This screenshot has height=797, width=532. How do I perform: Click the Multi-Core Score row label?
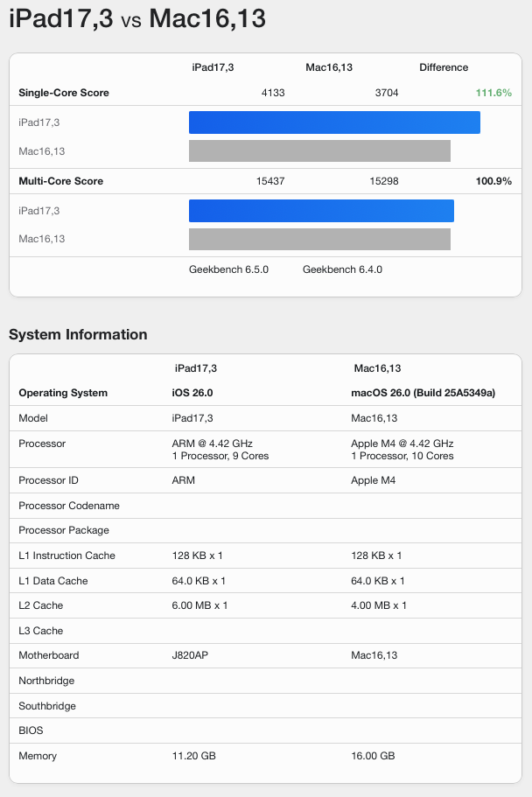(x=60, y=181)
